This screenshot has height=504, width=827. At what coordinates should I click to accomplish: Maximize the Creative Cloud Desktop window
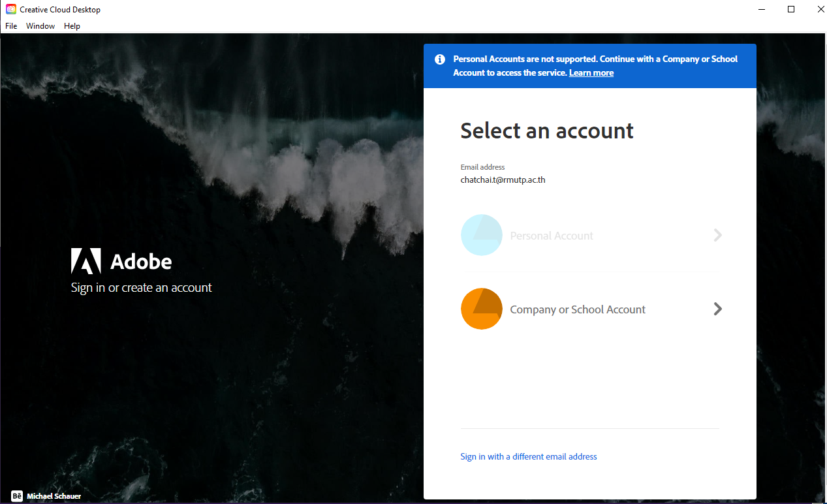pos(791,9)
